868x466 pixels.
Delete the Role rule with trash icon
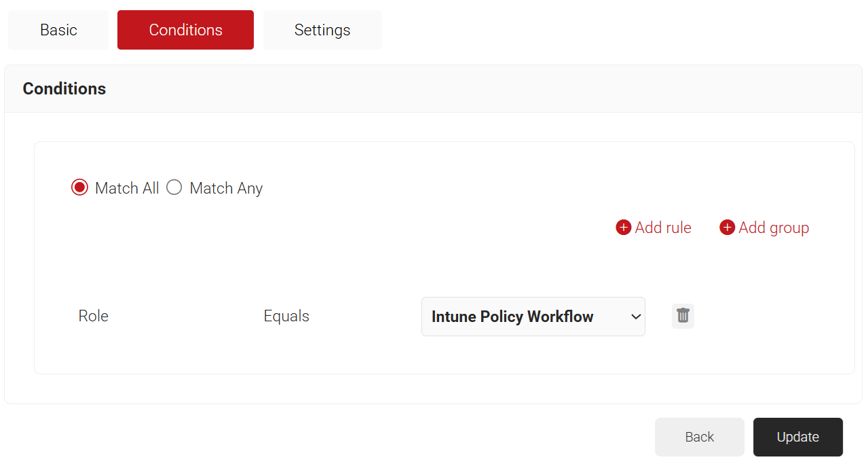(683, 316)
